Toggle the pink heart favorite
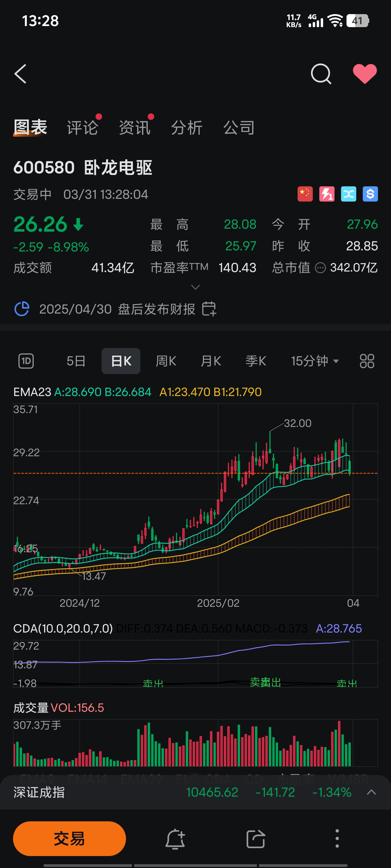The image size is (391, 868). 365,74
